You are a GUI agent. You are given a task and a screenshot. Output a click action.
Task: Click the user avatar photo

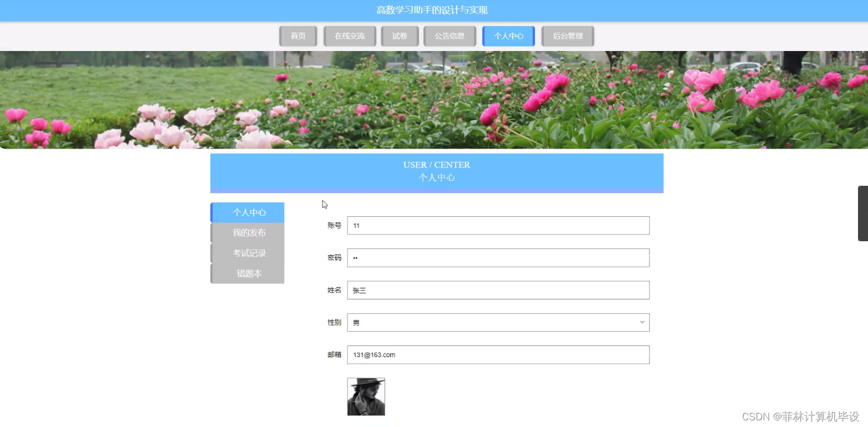[x=366, y=396]
